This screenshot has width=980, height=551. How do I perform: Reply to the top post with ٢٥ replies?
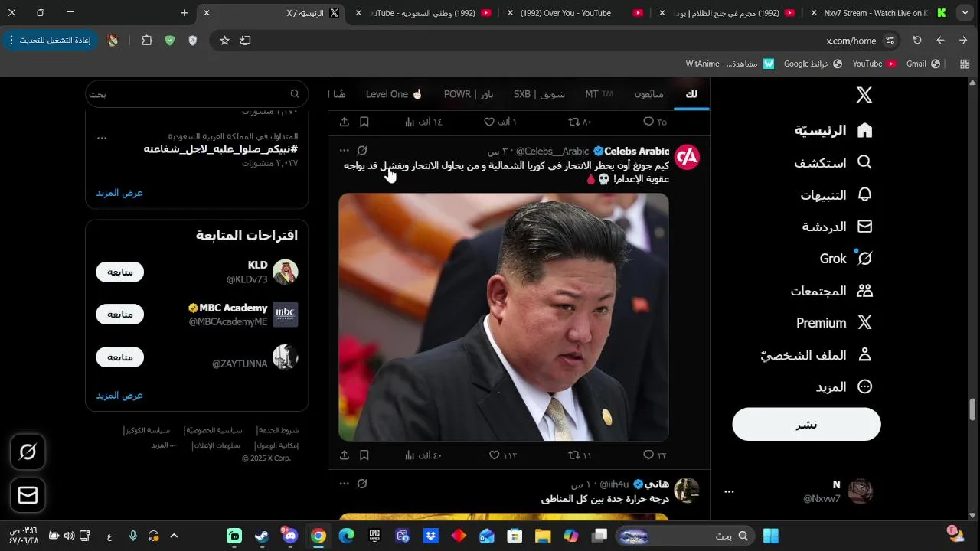tap(655, 122)
